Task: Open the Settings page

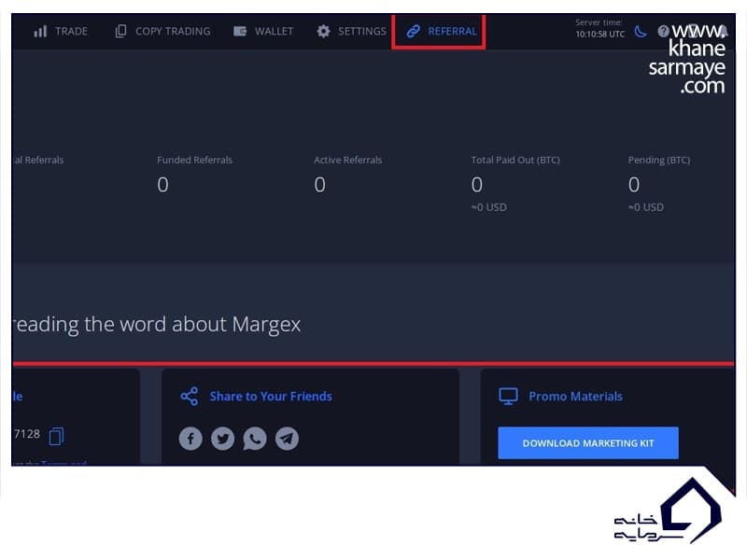Action: pos(352,32)
